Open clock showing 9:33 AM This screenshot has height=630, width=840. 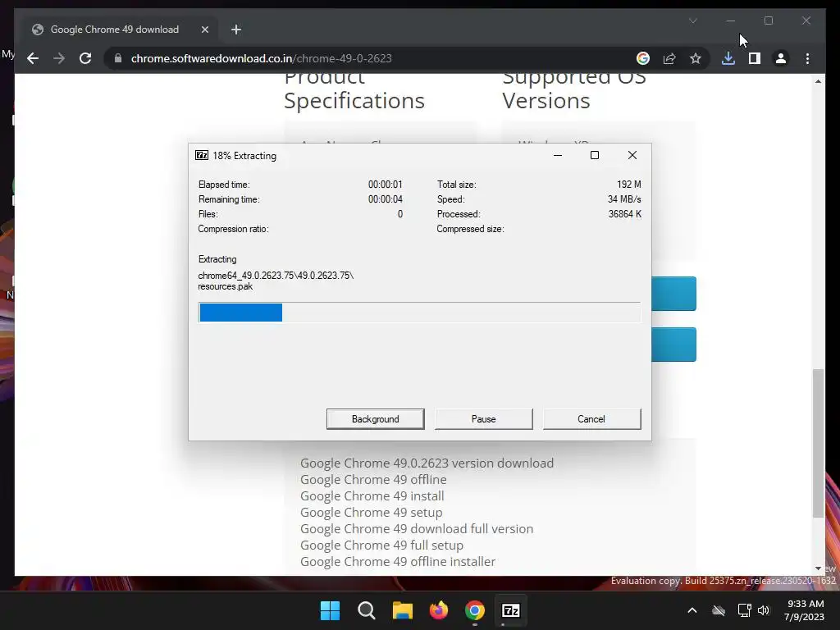pos(804,610)
